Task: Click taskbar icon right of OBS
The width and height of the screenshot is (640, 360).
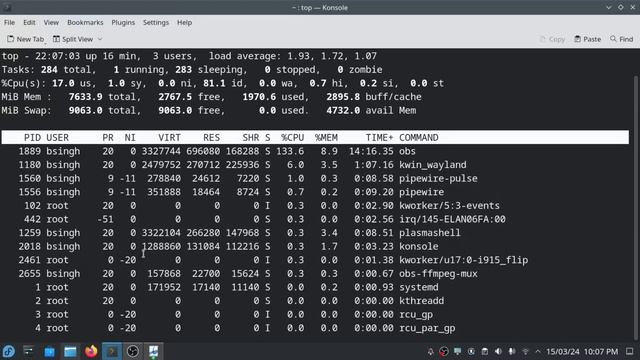Action: 153,351
